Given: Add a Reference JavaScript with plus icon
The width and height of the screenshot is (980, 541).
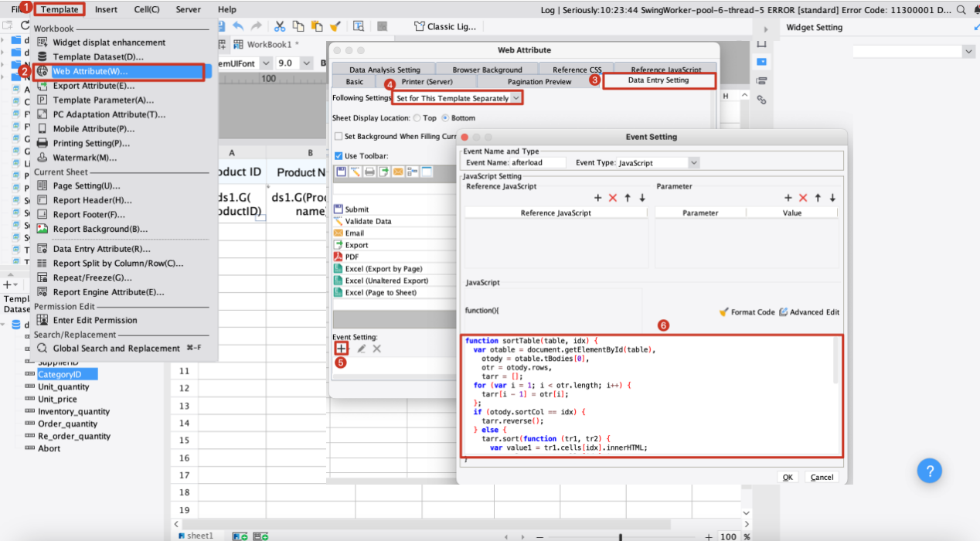Looking at the screenshot, I should point(597,198).
